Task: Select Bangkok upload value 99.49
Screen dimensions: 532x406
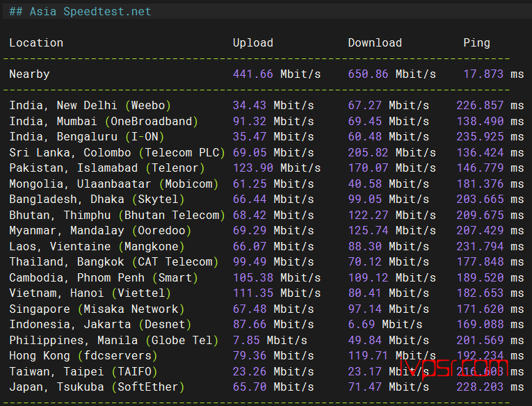Action: 250,261
